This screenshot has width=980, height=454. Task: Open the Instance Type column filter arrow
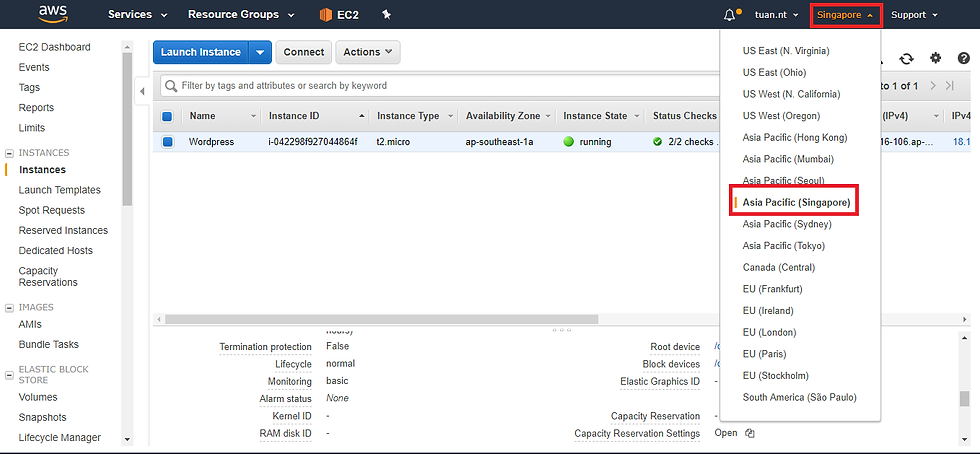(x=451, y=116)
